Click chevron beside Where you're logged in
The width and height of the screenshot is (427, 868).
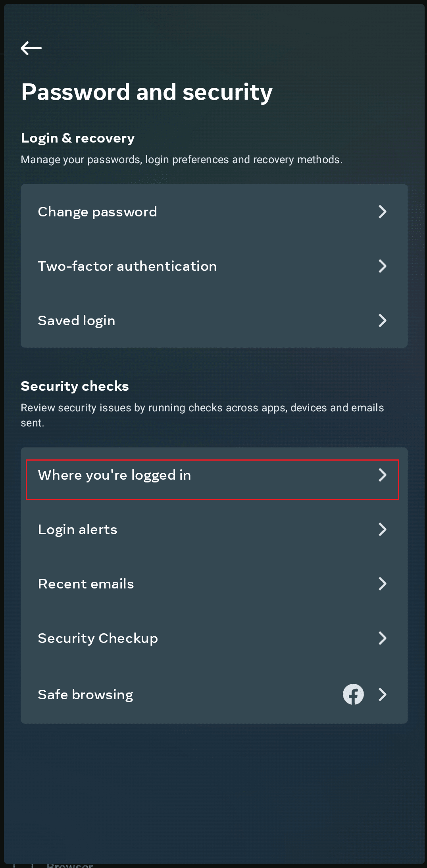(382, 475)
